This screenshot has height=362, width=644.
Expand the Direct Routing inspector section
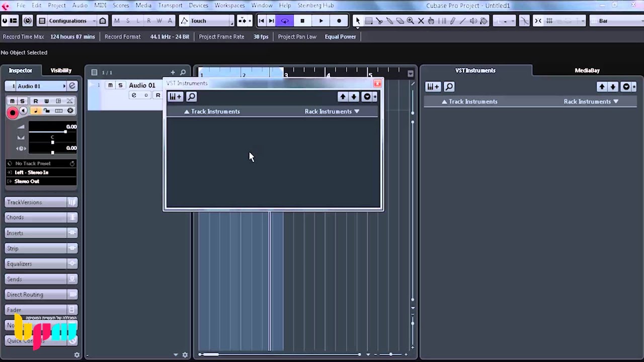(x=41, y=295)
